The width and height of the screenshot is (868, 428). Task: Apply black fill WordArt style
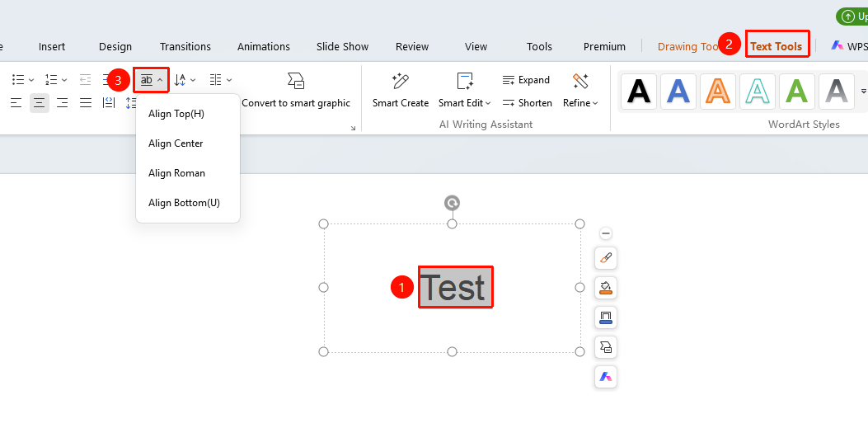click(639, 92)
